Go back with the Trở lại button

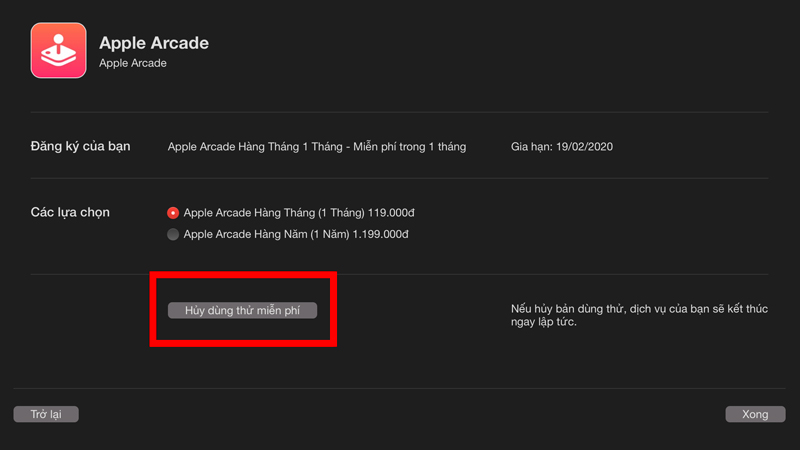(x=46, y=414)
